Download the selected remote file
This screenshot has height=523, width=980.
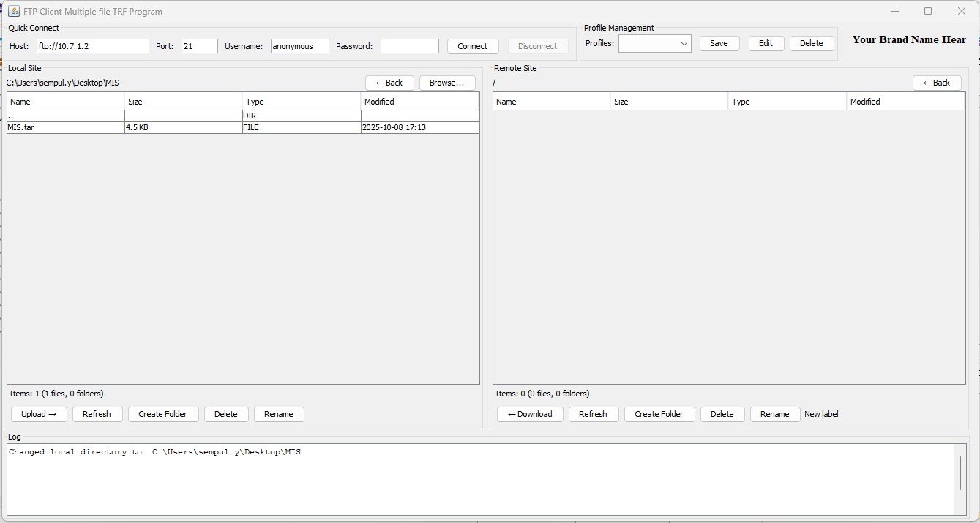[x=529, y=414]
